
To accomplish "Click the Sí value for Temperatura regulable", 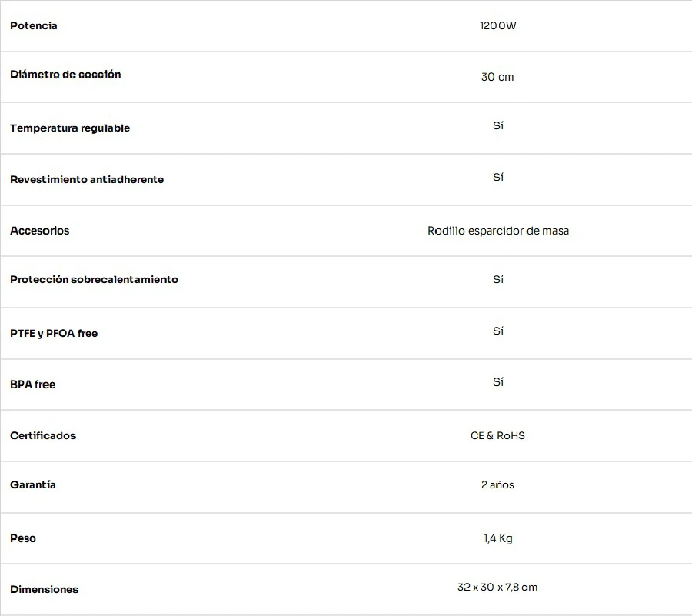I will (x=498, y=125).
